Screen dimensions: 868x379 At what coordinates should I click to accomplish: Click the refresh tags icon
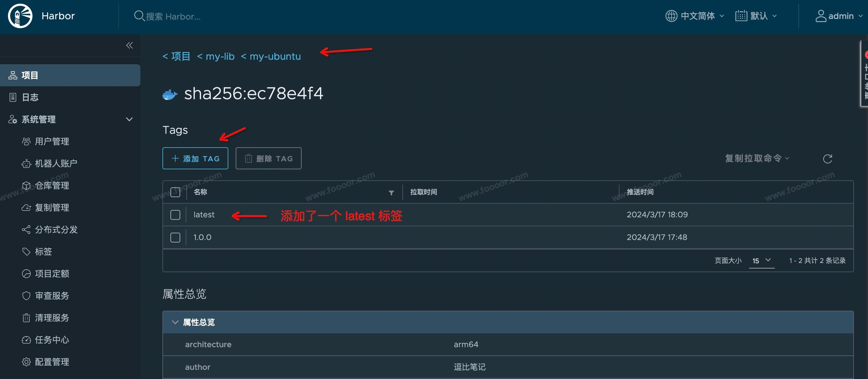click(828, 159)
